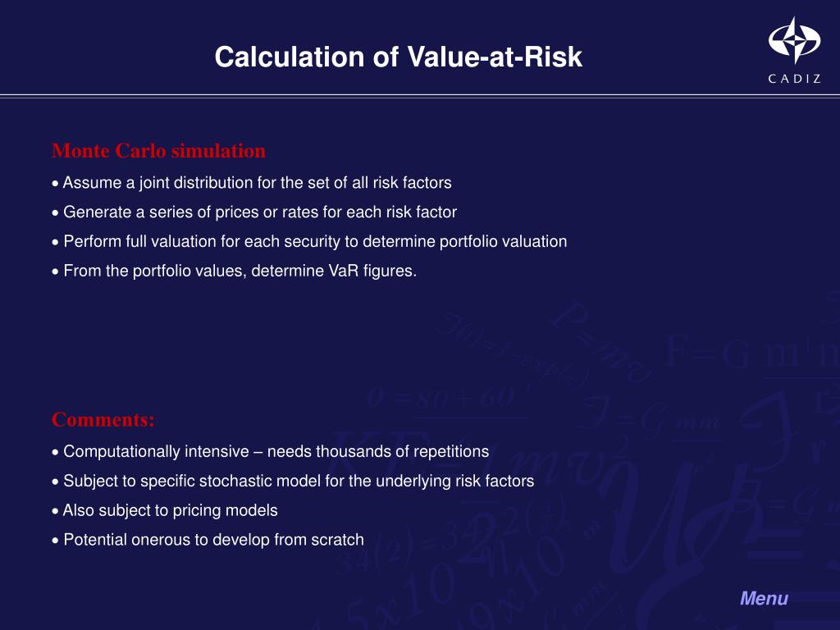The image size is (840, 630).
Task: Click the "Potential onerous to develop" bullet
Action: [208, 540]
